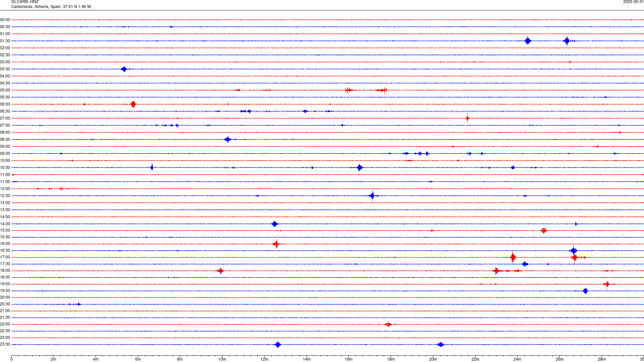Click the blue burst on 12:30 trace

[372, 196]
